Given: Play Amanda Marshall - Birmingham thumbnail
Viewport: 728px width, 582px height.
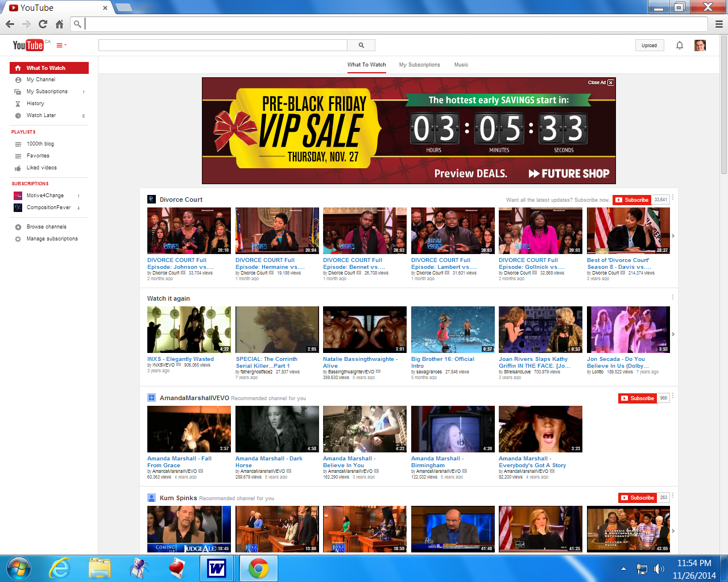Looking at the screenshot, I should coord(453,429).
